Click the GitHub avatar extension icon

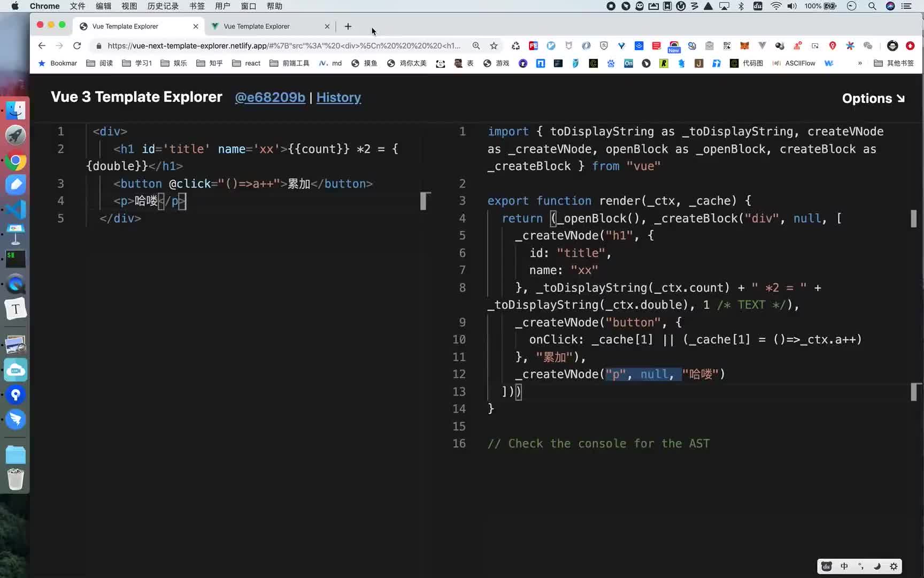pyautogui.click(x=892, y=45)
